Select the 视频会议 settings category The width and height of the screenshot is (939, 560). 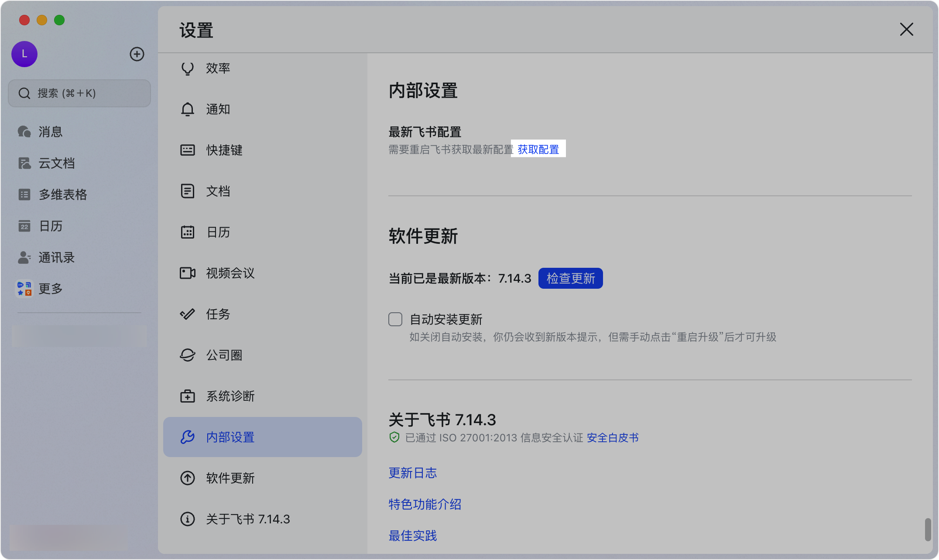pyautogui.click(x=263, y=273)
